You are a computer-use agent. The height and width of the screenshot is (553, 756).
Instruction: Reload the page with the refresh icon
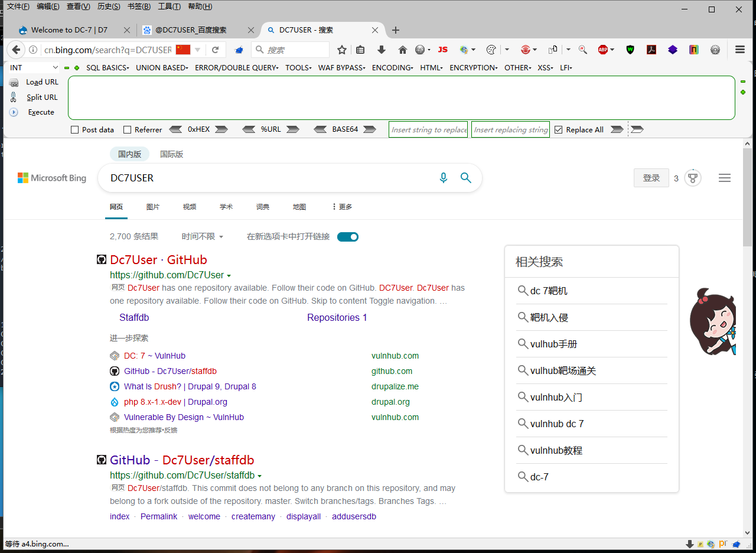coord(216,50)
